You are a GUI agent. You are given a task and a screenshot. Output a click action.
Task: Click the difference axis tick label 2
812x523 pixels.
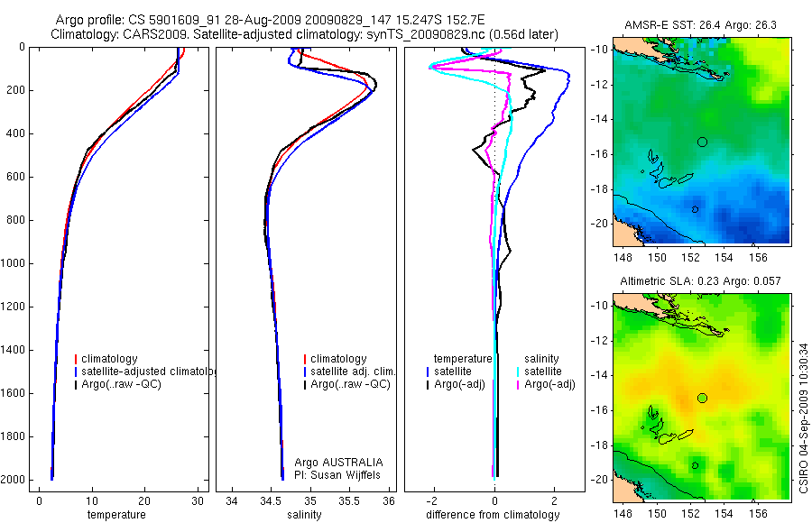555,501
